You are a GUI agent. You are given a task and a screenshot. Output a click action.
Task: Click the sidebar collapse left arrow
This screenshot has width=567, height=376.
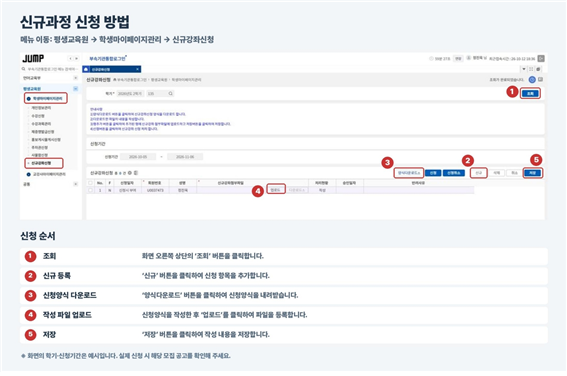[x=71, y=59]
